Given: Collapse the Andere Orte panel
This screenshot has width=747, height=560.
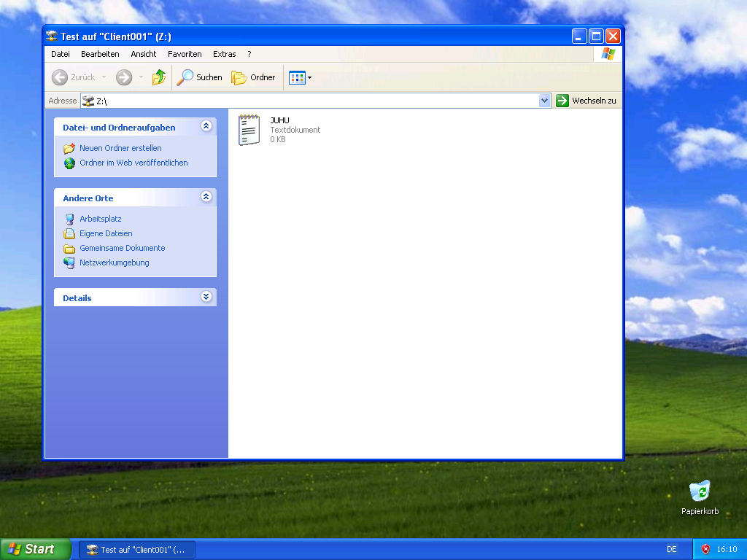Looking at the screenshot, I should (206, 197).
